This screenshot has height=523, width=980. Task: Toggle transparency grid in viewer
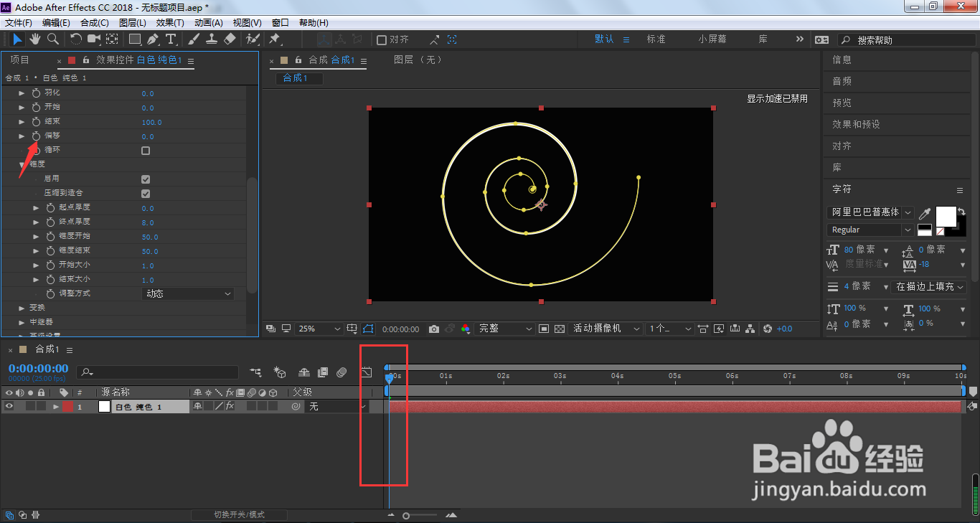pos(560,329)
